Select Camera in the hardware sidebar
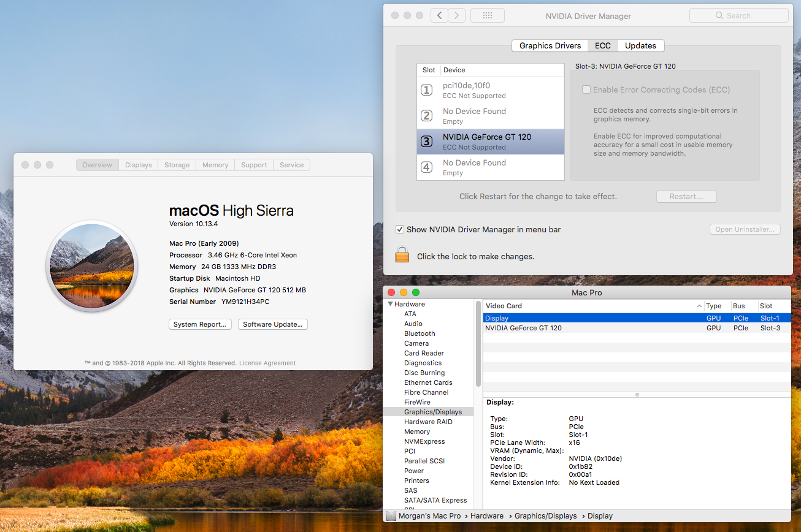 (416, 343)
